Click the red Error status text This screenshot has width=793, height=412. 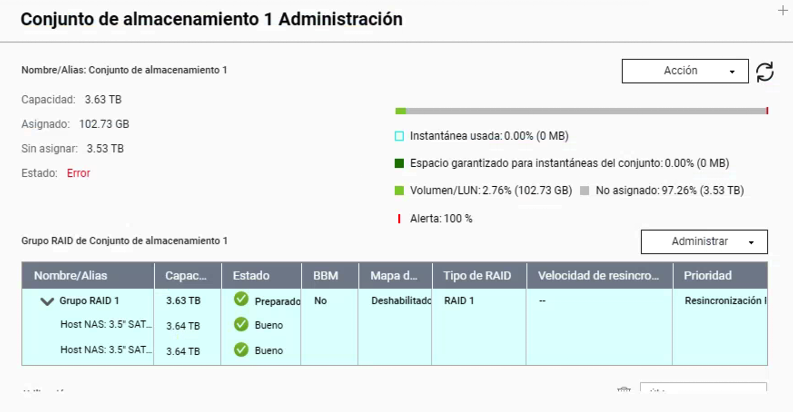tap(78, 173)
